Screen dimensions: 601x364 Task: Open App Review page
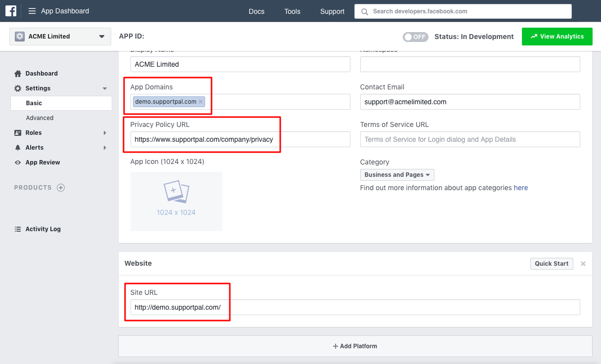click(x=43, y=162)
